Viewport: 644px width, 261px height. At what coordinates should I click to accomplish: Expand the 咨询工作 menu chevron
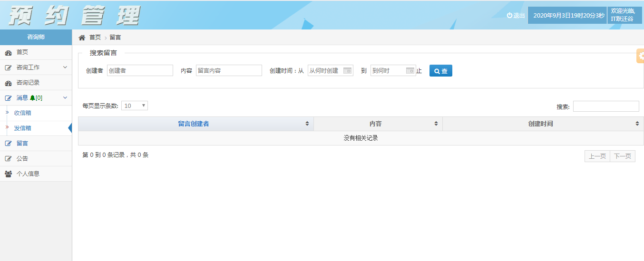65,68
